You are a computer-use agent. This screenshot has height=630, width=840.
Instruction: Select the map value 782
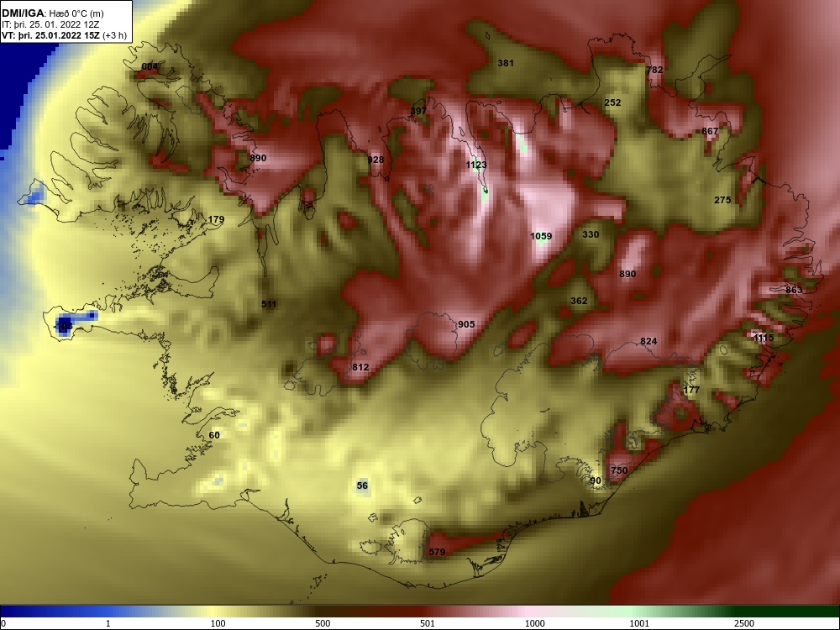(654, 70)
